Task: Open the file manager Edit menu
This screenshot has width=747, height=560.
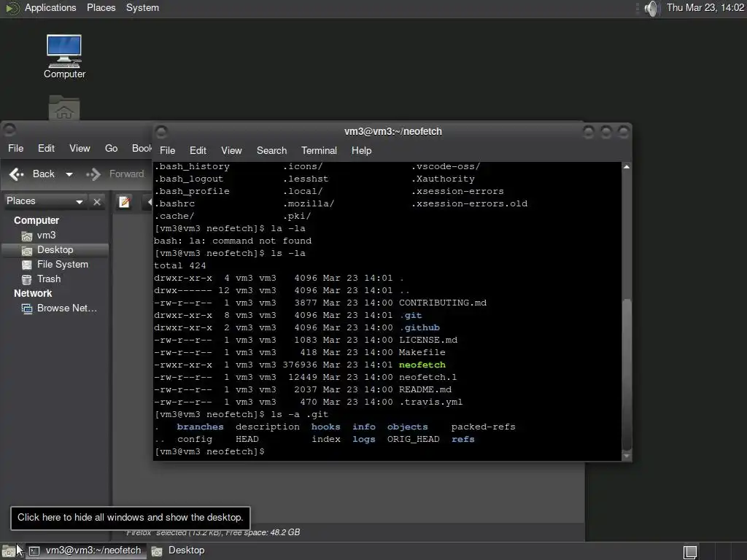Action: (46, 149)
